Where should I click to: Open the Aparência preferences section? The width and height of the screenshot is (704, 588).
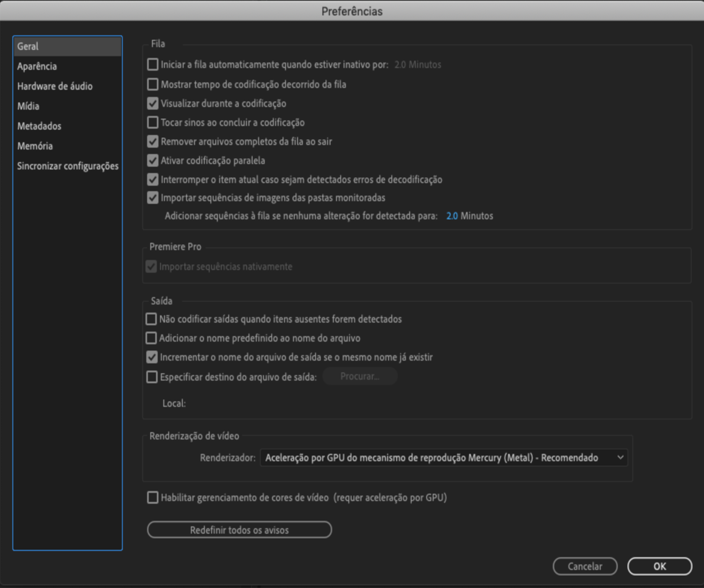pyautogui.click(x=37, y=66)
